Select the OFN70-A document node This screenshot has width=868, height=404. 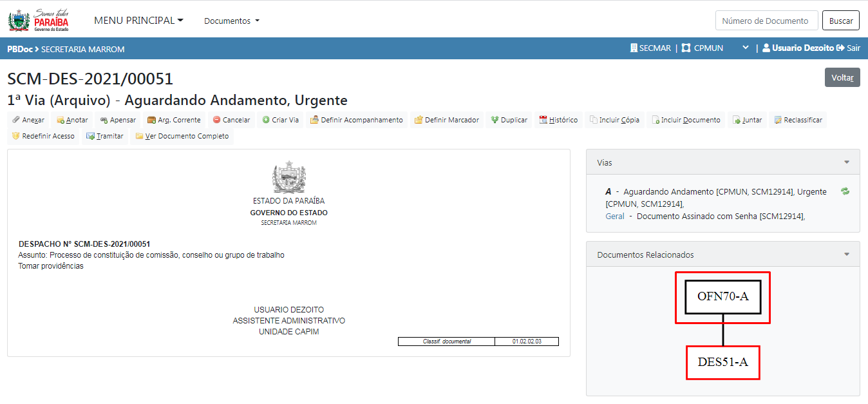pyautogui.click(x=722, y=297)
